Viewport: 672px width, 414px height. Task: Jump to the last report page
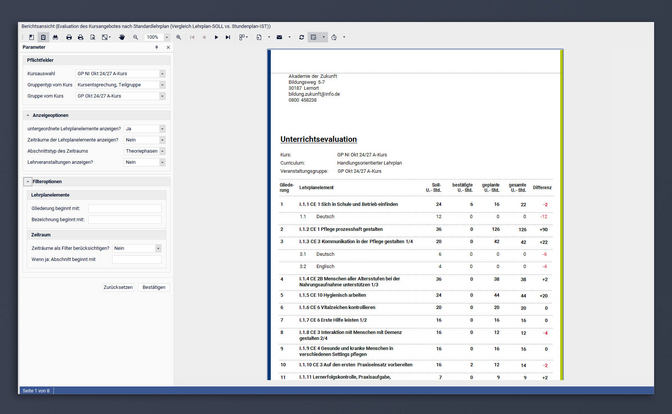tap(228, 36)
